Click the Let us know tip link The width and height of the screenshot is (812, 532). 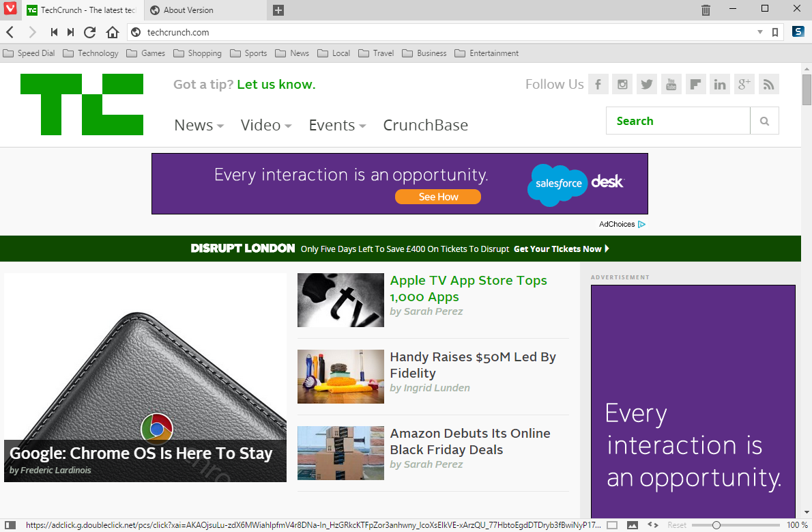(276, 85)
